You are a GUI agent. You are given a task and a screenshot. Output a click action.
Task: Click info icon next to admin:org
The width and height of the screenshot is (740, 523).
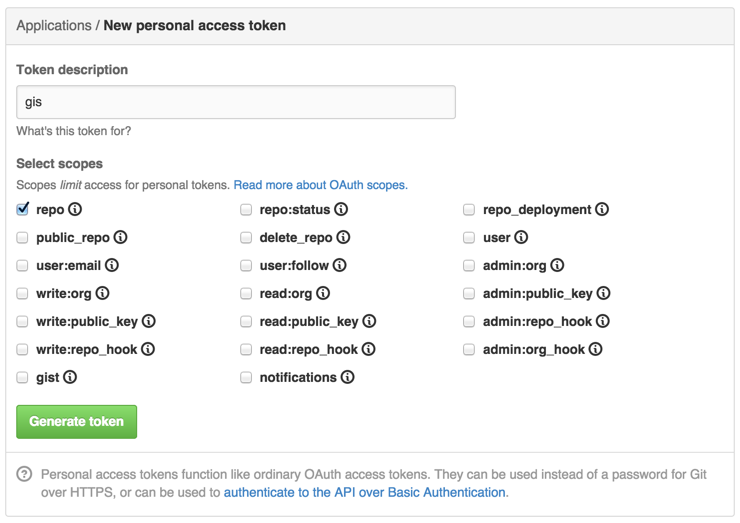[x=557, y=266]
